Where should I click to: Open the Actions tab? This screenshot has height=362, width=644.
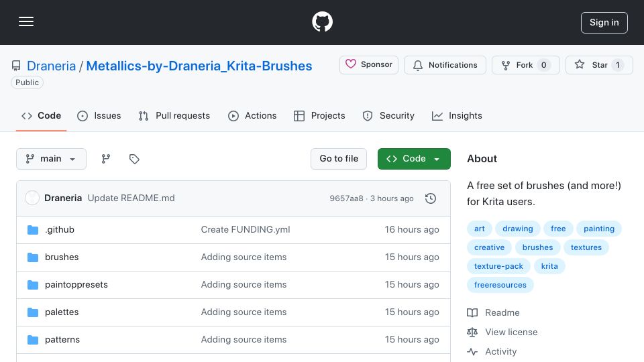[x=252, y=116]
